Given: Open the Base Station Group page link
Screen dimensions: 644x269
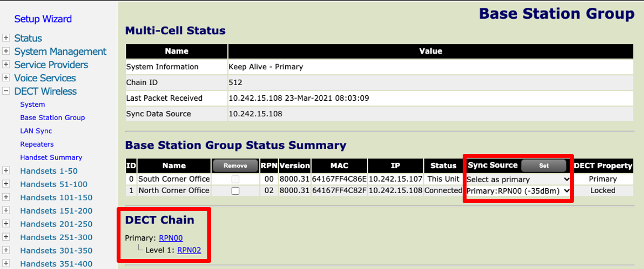Looking at the screenshot, I should pyautogui.click(x=53, y=118).
